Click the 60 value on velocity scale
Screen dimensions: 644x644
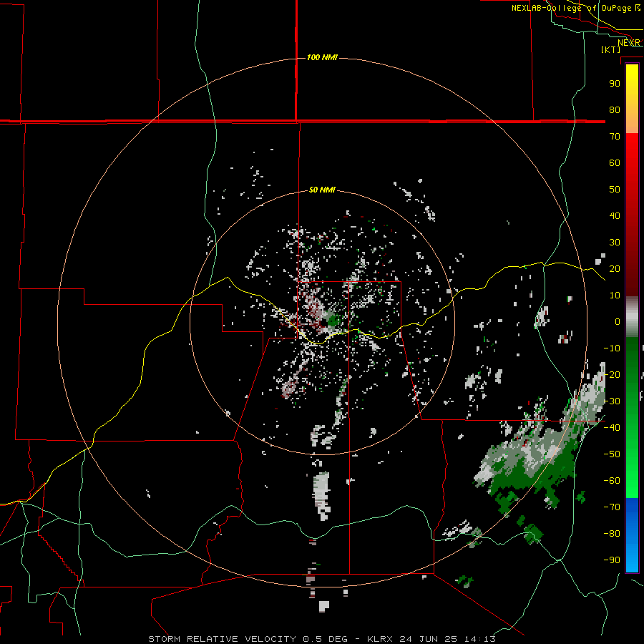pos(615,162)
